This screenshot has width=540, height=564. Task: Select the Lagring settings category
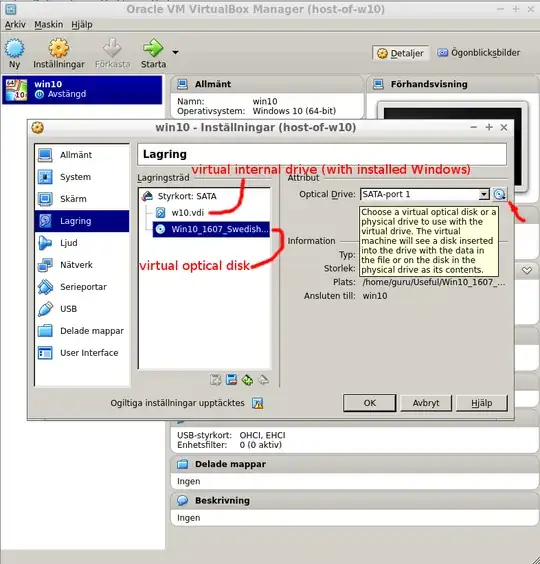tap(82, 221)
